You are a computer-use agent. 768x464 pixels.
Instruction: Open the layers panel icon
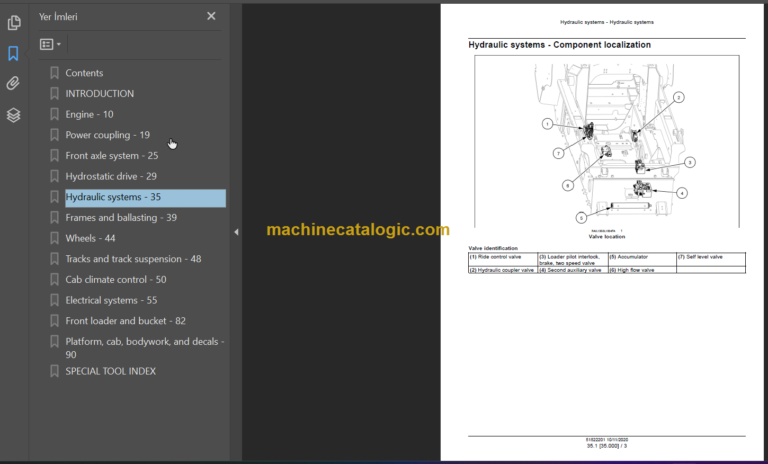[13, 115]
